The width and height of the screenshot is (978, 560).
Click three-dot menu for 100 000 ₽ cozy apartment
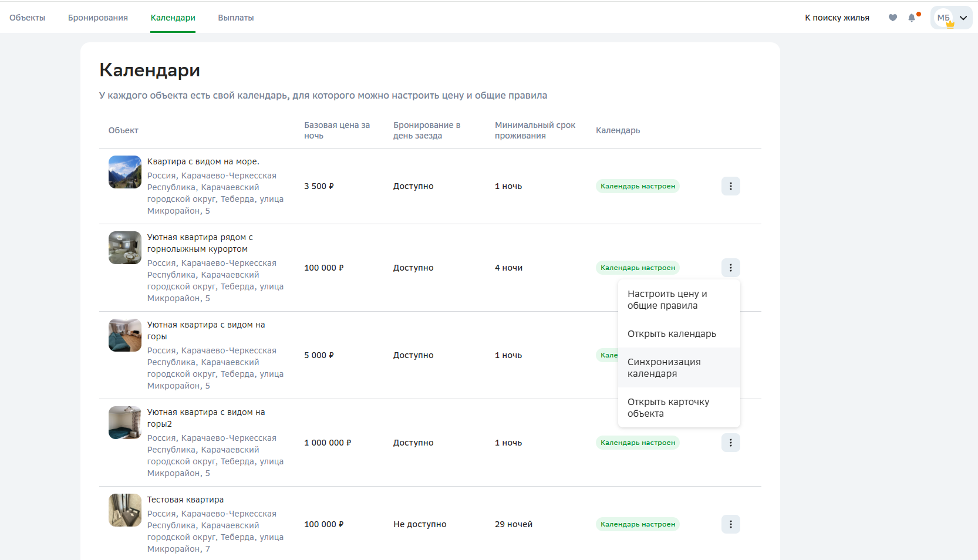coord(730,268)
